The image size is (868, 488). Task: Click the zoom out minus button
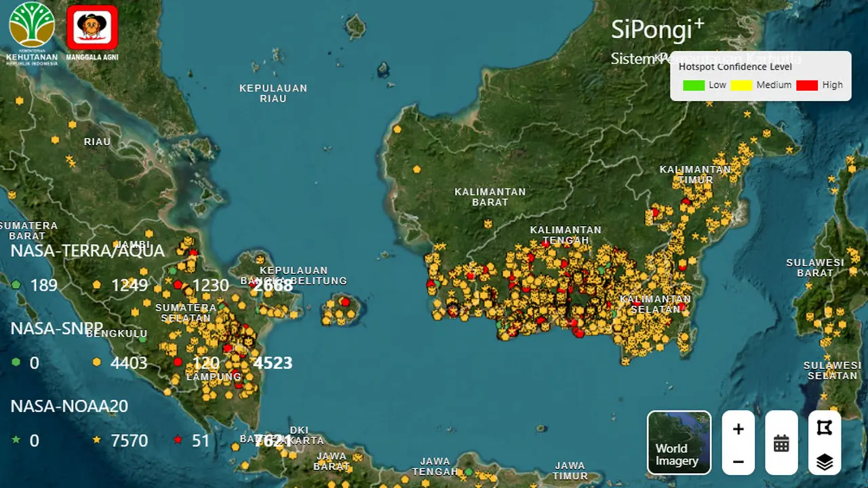pos(738,462)
